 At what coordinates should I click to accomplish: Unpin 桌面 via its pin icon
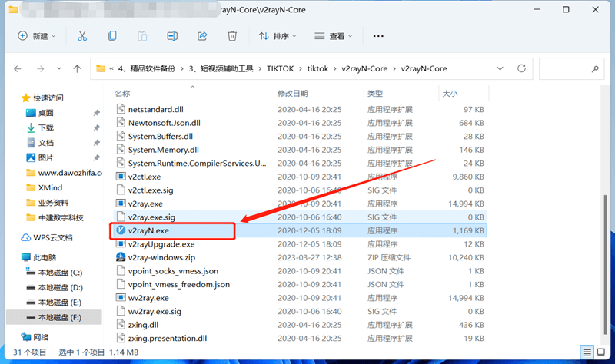tap(96, 113)
